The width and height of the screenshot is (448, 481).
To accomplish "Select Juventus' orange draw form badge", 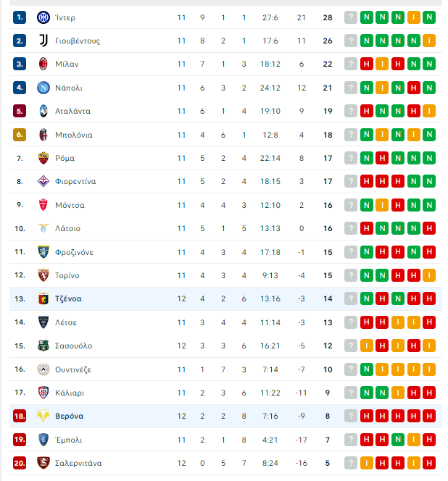I will [x=429, y=41].
